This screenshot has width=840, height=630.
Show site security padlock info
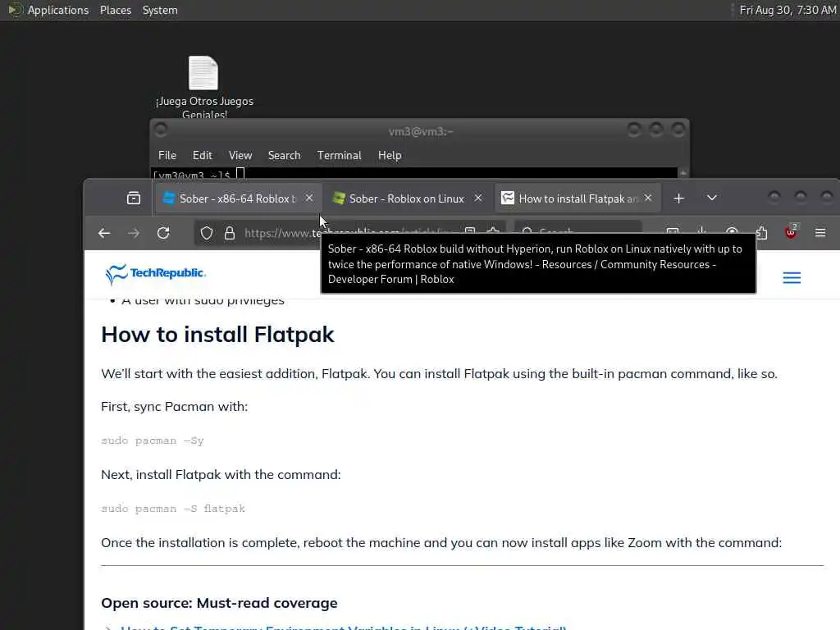[230, 233]
